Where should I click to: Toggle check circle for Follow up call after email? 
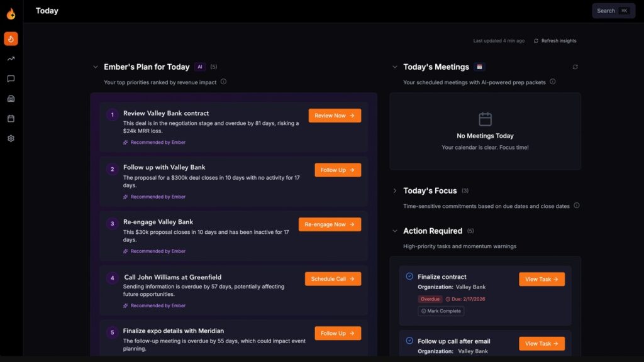click(409, 341)
